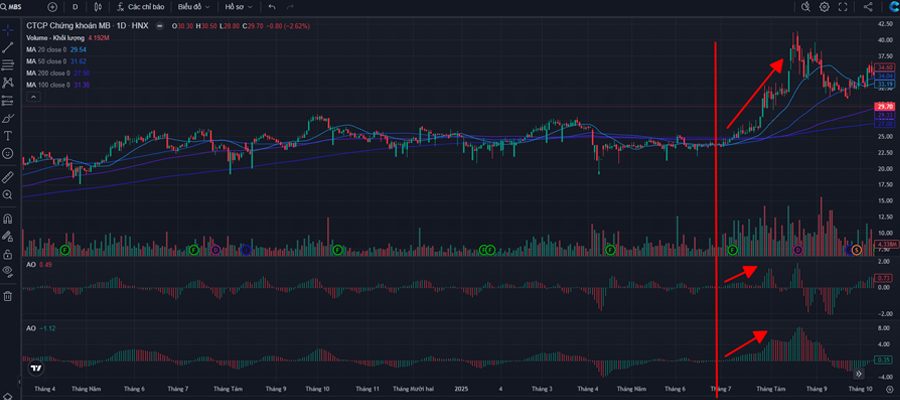Open the D timeframe interval selector
This screenshot has height=400, width=900.
[75, 7]
